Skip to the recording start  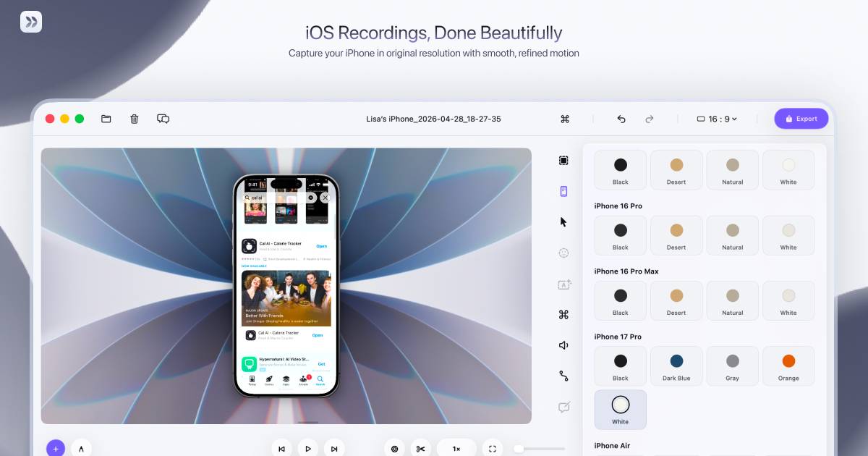[x=281, y=449]
